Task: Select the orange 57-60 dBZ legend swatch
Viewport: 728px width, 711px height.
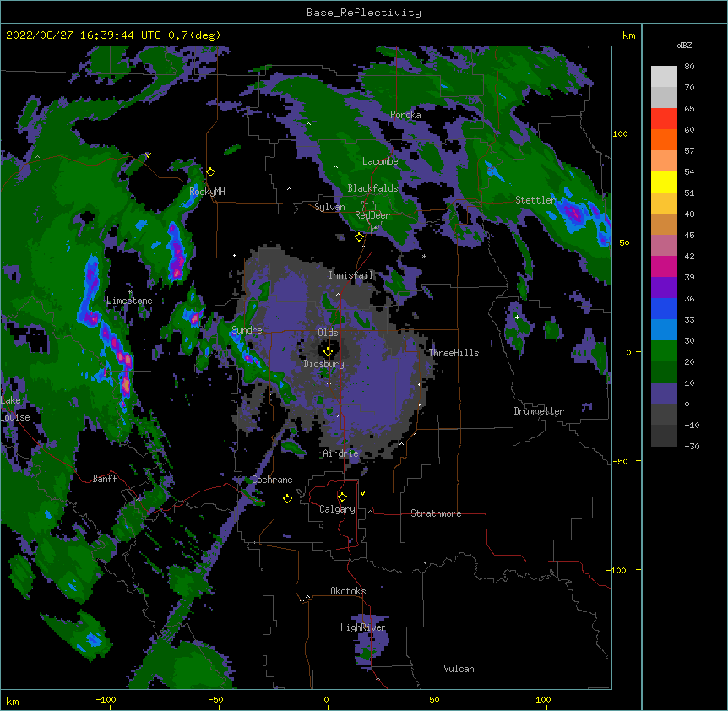Action: 664,139
